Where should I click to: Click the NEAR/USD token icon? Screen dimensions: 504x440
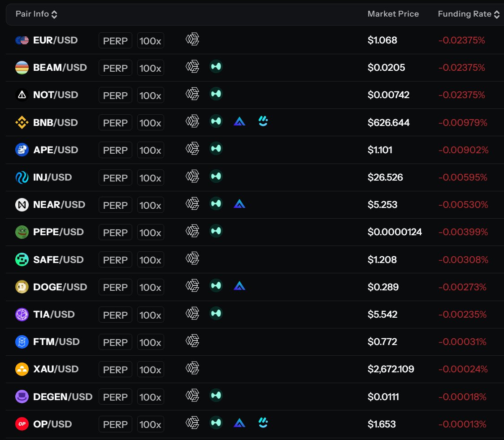click(22, 205)
